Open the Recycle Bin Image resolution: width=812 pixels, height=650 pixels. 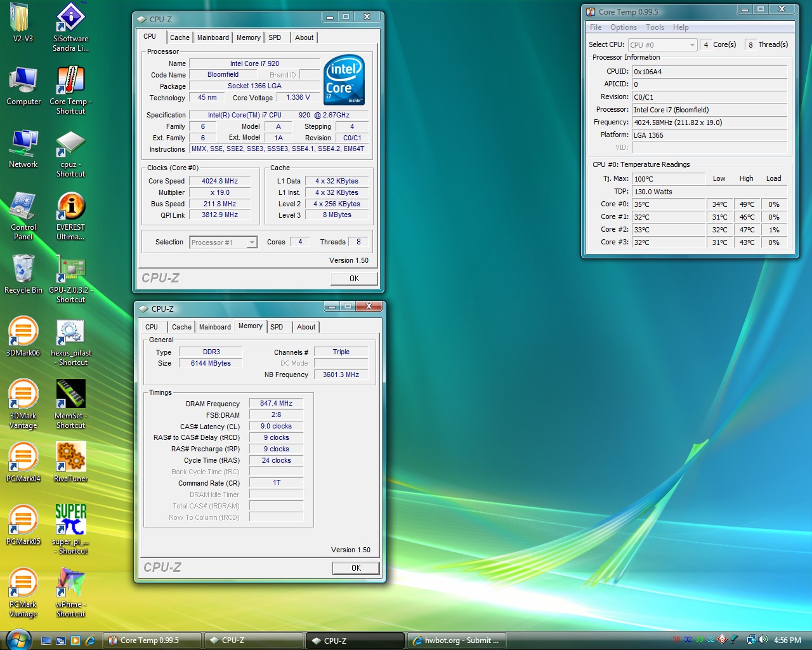click(23, 274)
